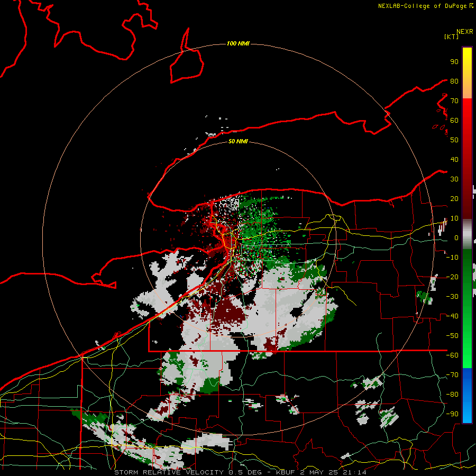
Task: Select the -10 knot scale label
Action: click(452, 258)
